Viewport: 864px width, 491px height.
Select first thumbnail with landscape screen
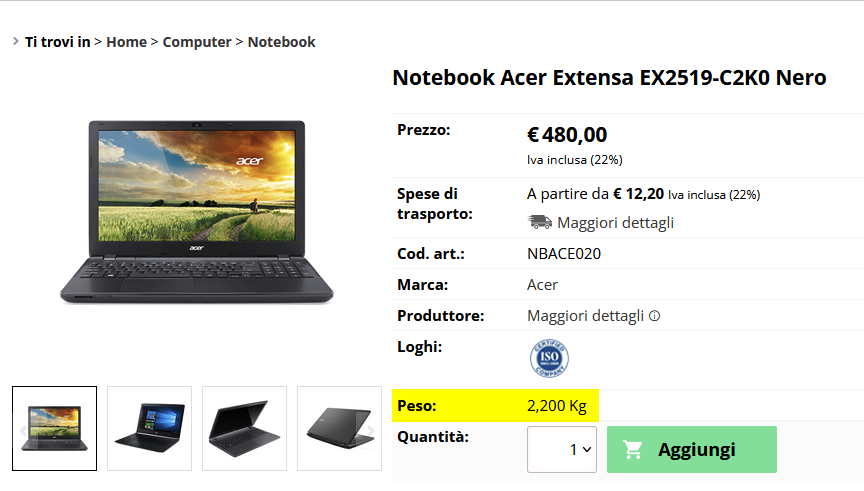coord(55,428)
